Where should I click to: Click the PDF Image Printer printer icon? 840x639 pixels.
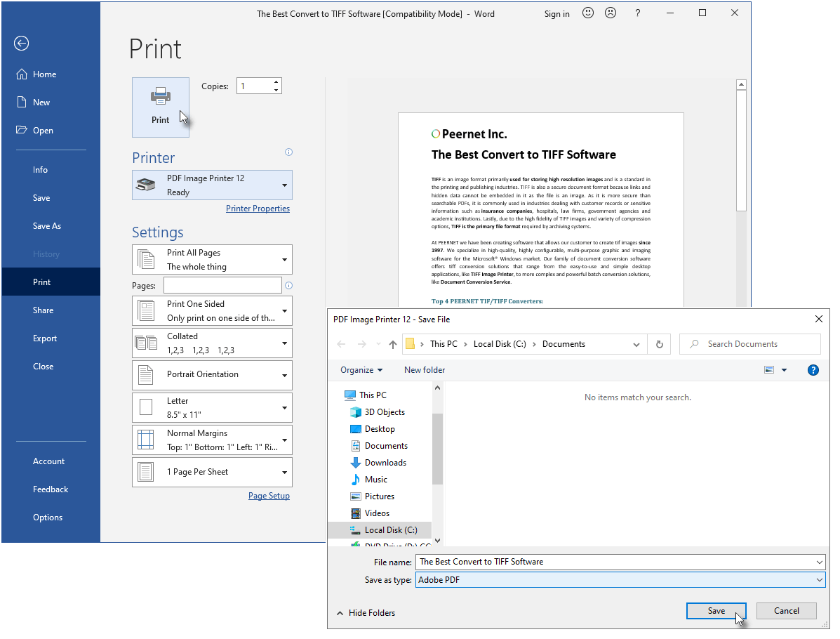146,184
